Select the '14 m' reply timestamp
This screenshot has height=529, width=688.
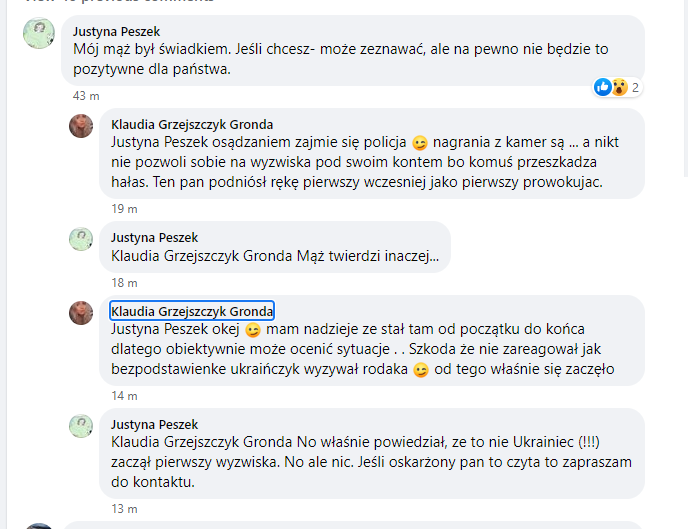(x=124, y=396)
